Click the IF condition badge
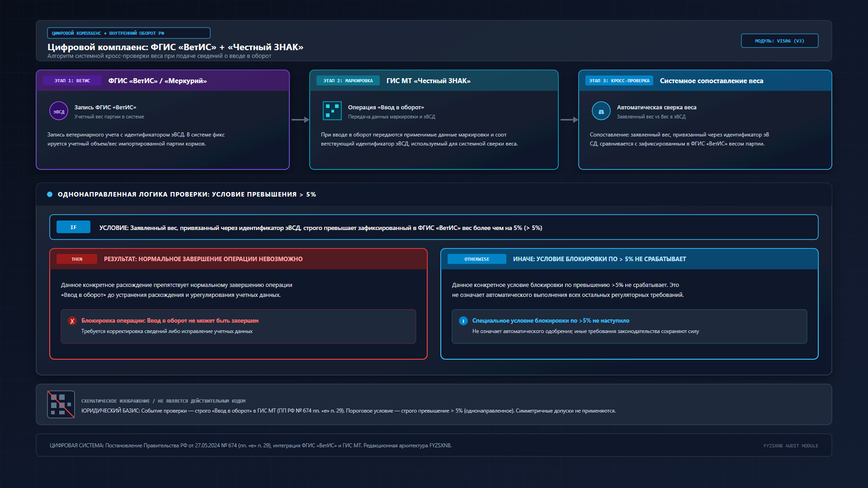The width and height of the screenshot is (868, 488). pos(73,227)
